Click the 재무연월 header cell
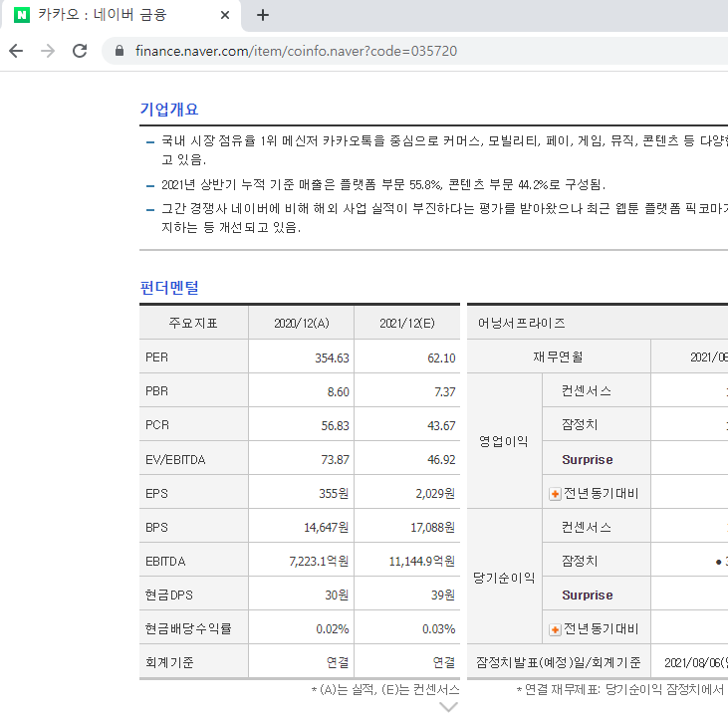The width and height of the screenshot is (728, 716). coord(559,357)
